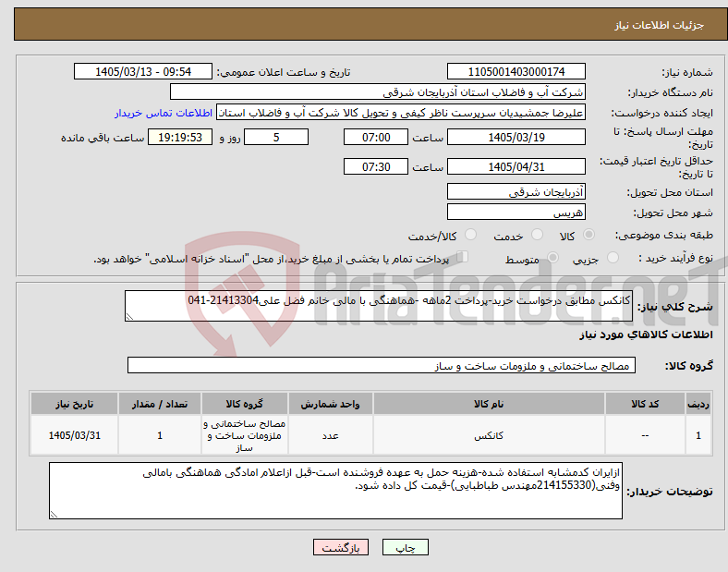728x572 pixels.
Task: Click the buyer organization name field
Action: 378,91
